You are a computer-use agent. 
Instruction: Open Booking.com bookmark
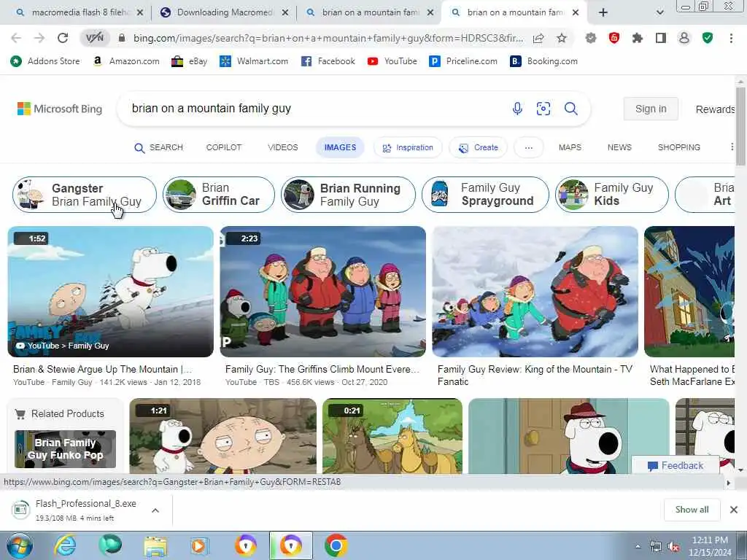[543, 61]
